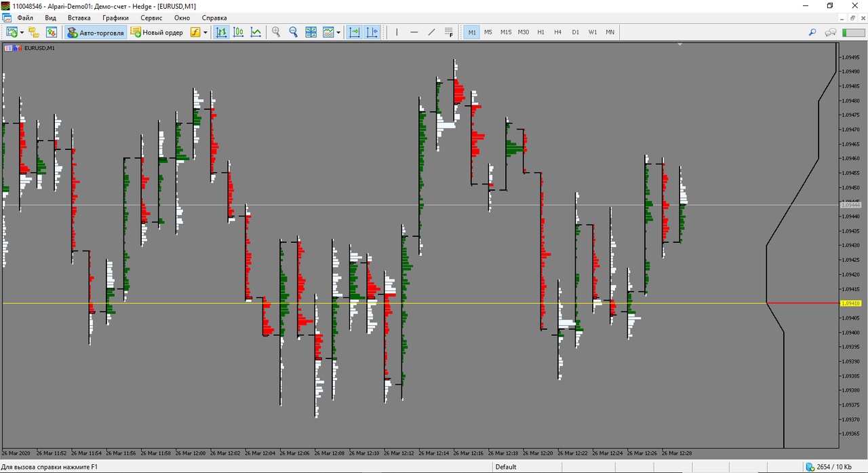Switch to bar chart display icon

coord(222,32)
